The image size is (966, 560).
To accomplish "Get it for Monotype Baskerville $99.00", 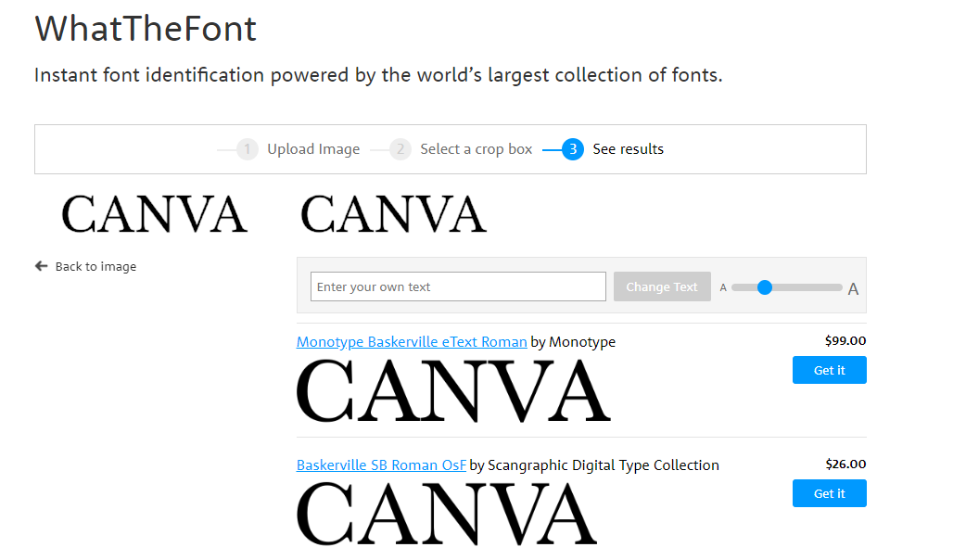I will pos(829,370).
